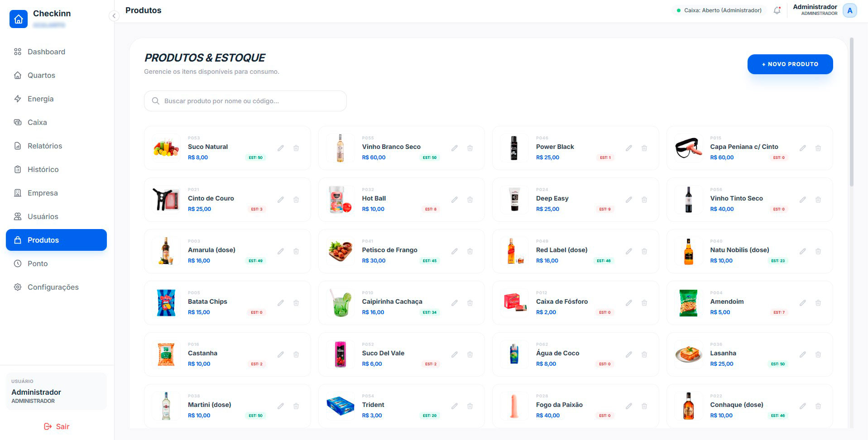Open the notifications bell

[x=777, y=10]
